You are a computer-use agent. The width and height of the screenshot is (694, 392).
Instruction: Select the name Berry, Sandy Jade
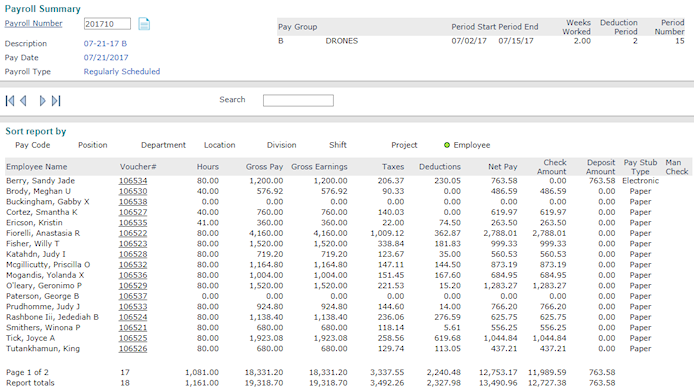[40, 181]
